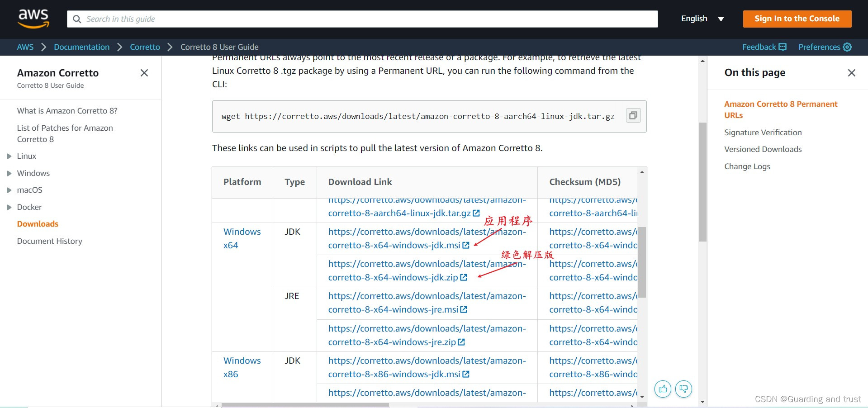Expand the Linux sidebar section
Viewport: 868px width, 408px height.
[9, 156]
